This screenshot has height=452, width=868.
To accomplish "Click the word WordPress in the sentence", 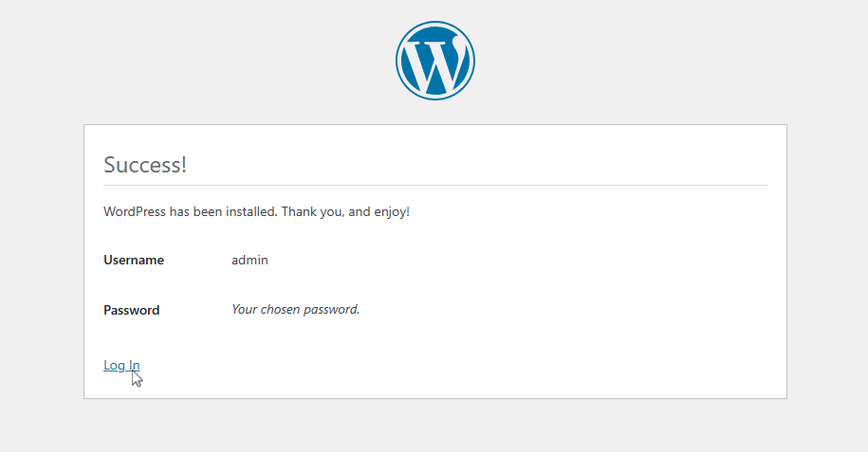I will pos(135,212).
